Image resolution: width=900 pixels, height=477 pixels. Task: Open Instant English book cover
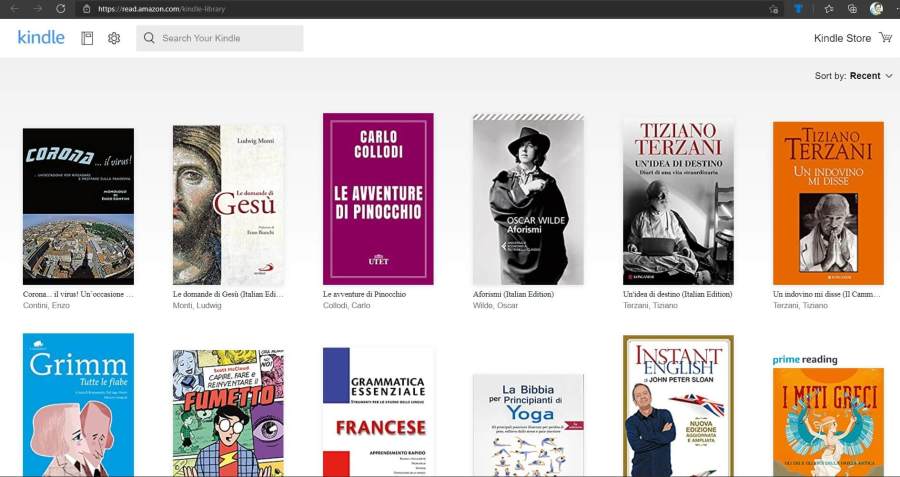678,406
